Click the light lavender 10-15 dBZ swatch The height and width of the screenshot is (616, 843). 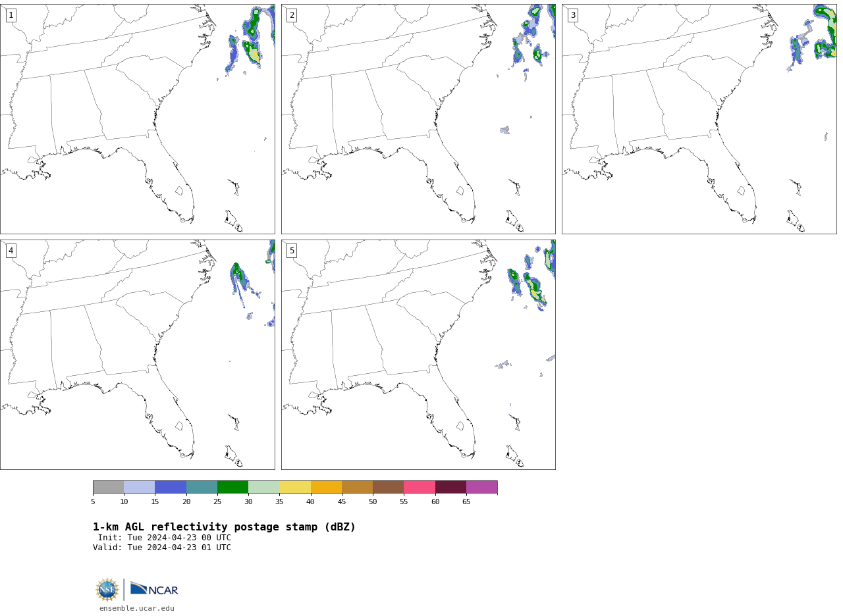pyautogui.click(x=140, y=487)
